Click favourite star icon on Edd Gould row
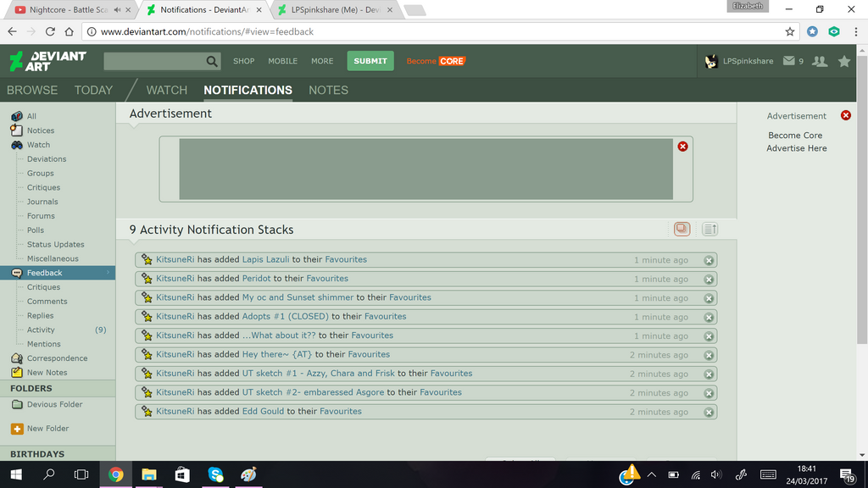Screen dimensions: 868x488 point(146,411)
